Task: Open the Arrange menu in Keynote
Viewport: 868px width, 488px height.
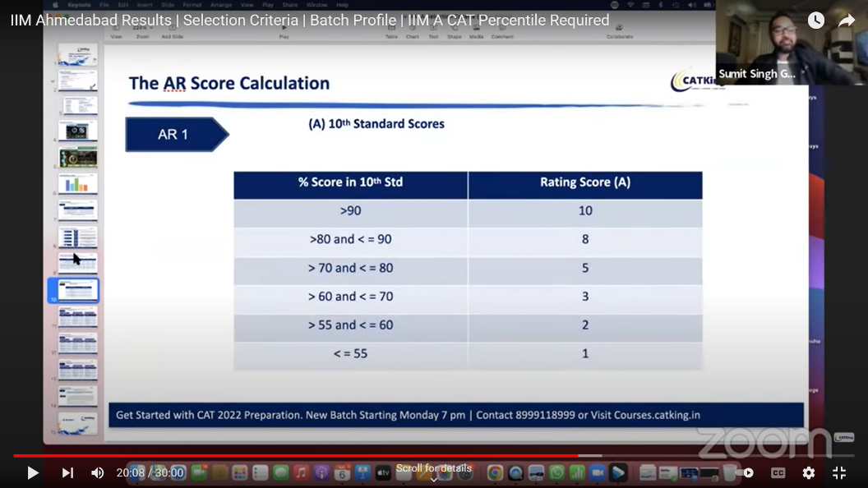Action: (221, 5)
